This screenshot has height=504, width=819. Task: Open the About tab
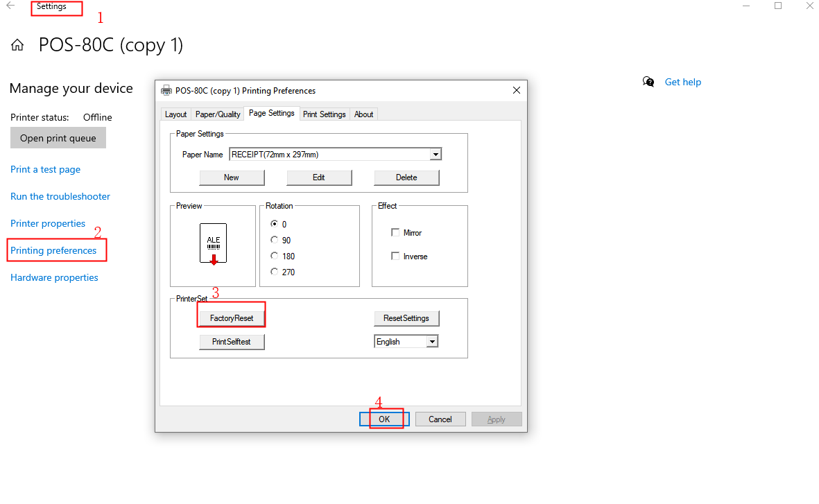coord(363,114)
